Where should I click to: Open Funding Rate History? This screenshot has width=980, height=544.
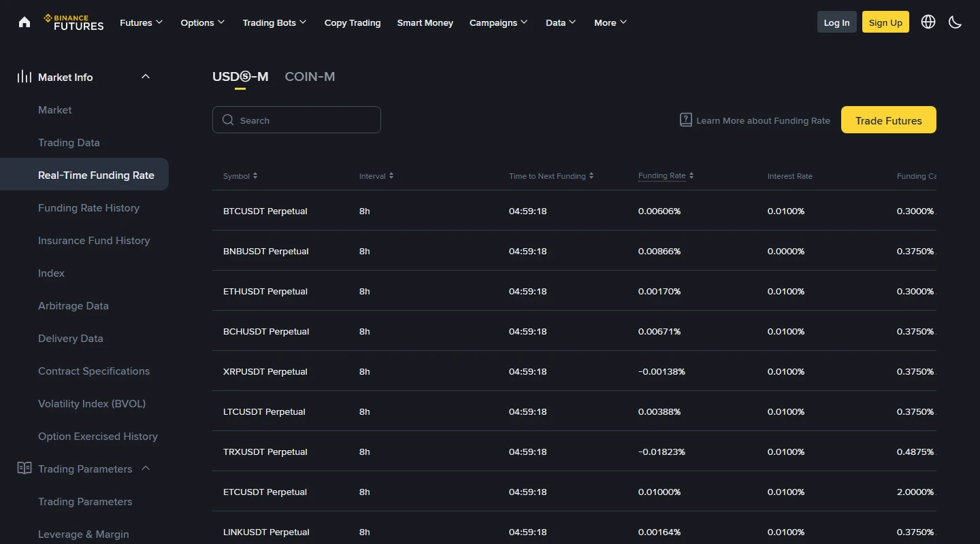point(88,207)
